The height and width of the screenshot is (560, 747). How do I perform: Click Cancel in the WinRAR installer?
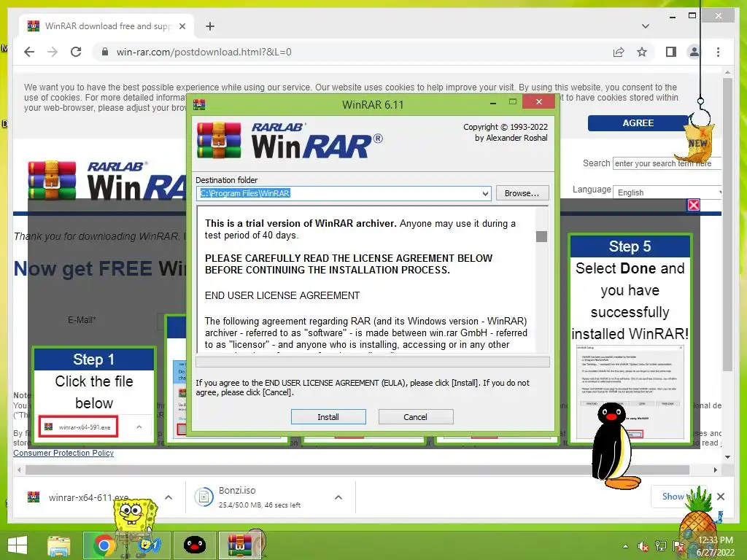[x=415, y=416]
